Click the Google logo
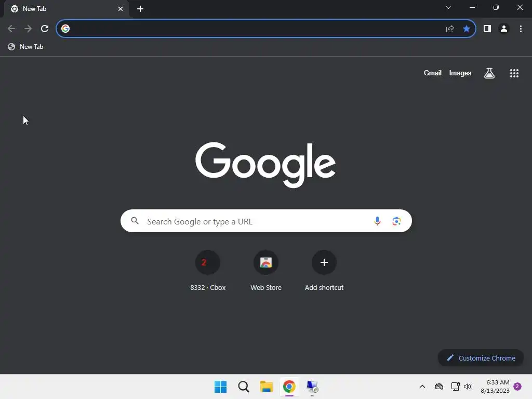 click(x=265, y=165)
